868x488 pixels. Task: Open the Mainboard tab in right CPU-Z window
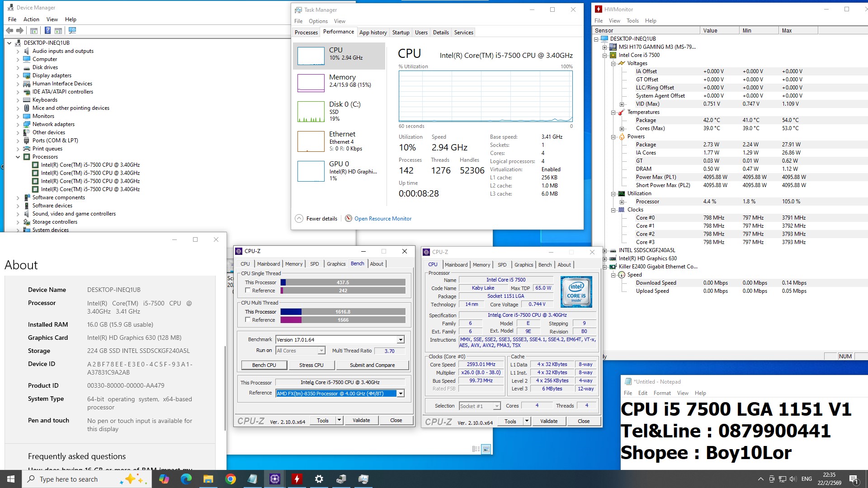[x=456, y=265]
